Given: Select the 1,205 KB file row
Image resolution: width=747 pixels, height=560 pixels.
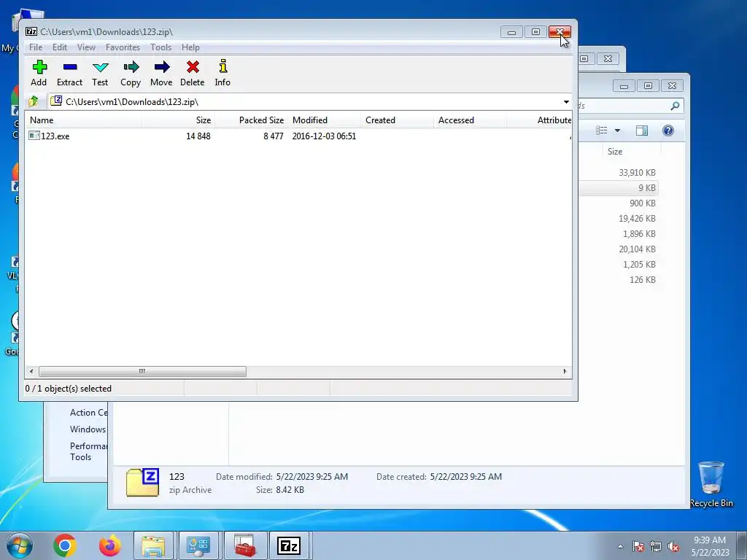Looking at the screenshot, I should pyautogui.click(x=639, y=264).
